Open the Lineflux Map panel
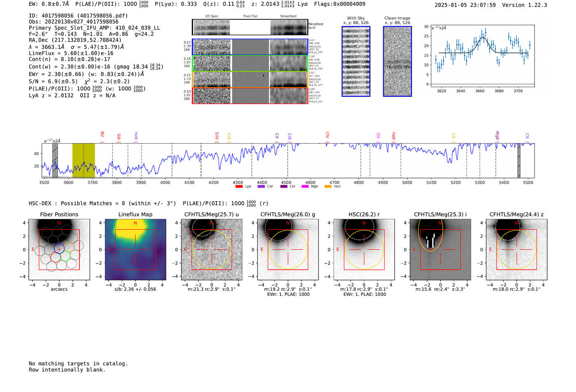This screenshot has height=392, width=576. pos(135,249)
